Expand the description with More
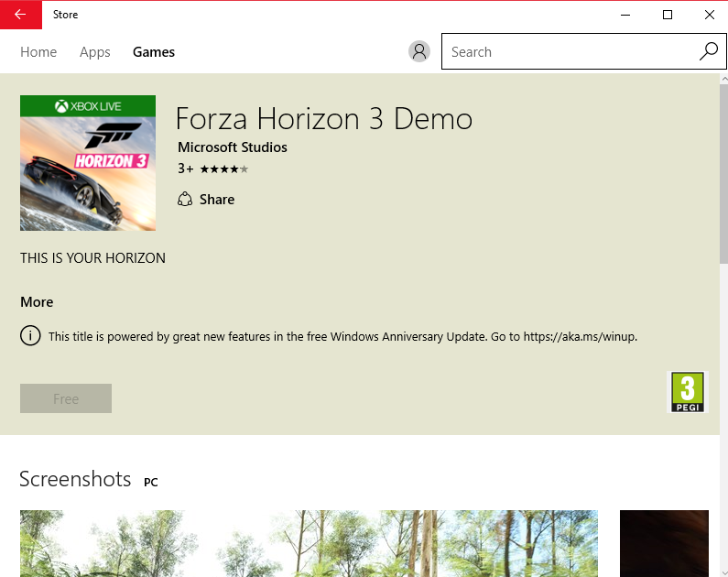Screen dimensions: 728x577 click(x=37, y=302)
